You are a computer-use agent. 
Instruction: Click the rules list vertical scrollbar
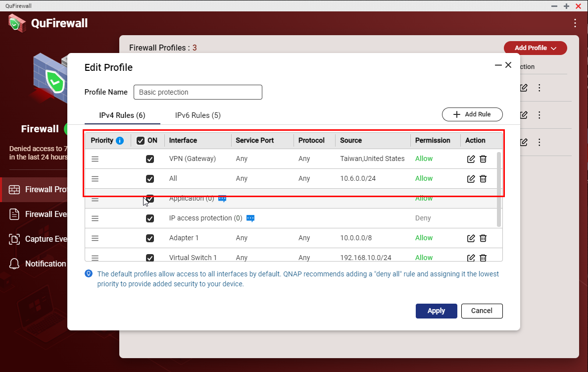(x=499, y=188)
